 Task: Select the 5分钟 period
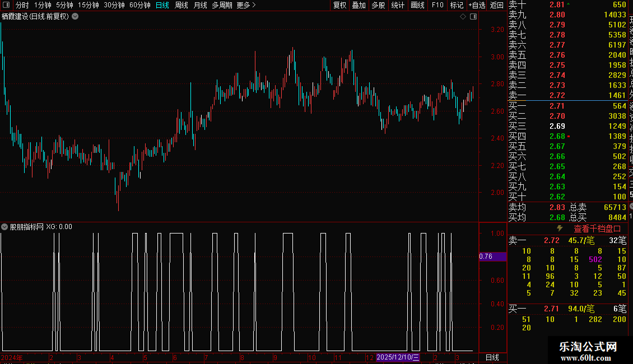click(x=64, y=5)
